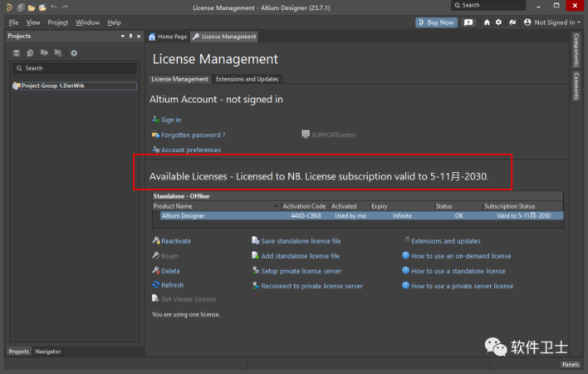
Task: Click the Buy Now button
Action: click(x=436, y=22)
